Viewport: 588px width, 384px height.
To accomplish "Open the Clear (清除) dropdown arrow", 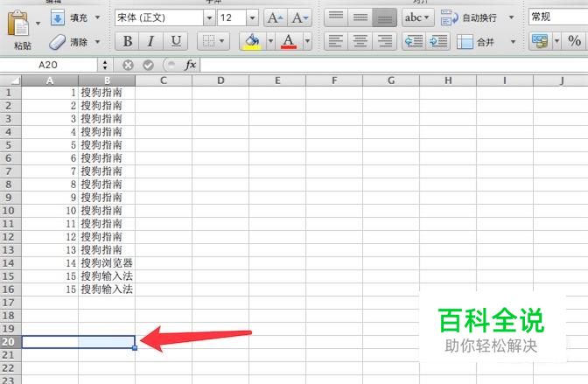I will click(97, 42).
